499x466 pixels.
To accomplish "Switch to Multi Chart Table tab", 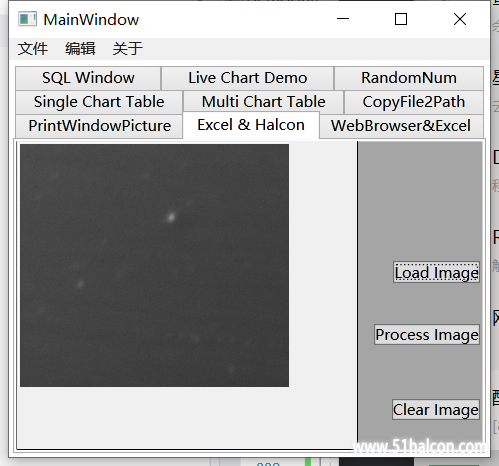I will [263, 102].
